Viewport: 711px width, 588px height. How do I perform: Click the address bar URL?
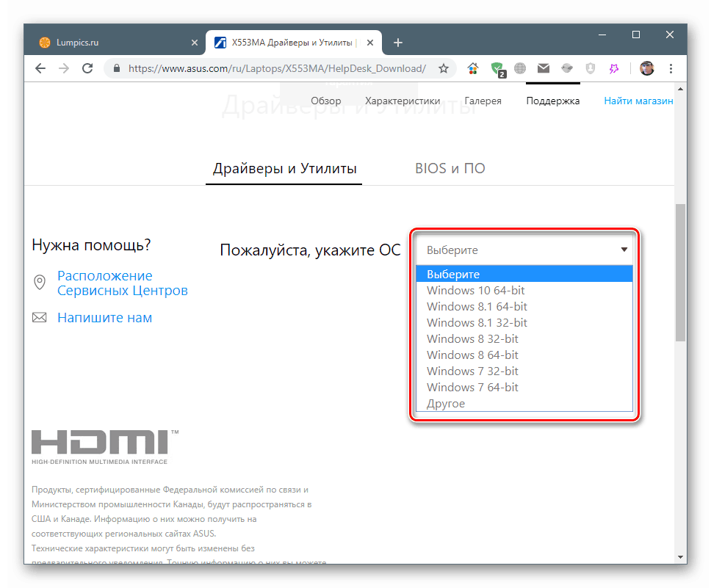[277, 68]
